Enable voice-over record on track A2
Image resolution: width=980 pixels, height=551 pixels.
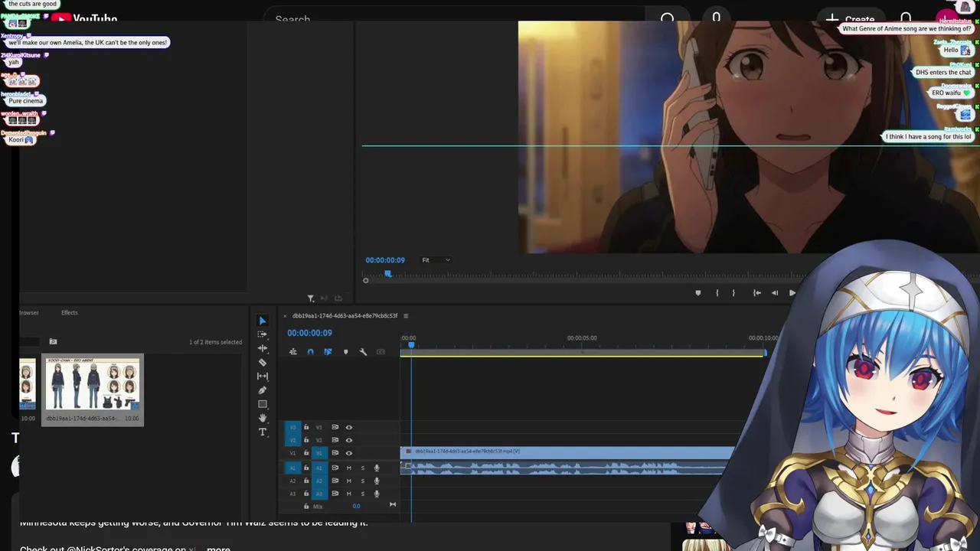[x=376, y=481]
